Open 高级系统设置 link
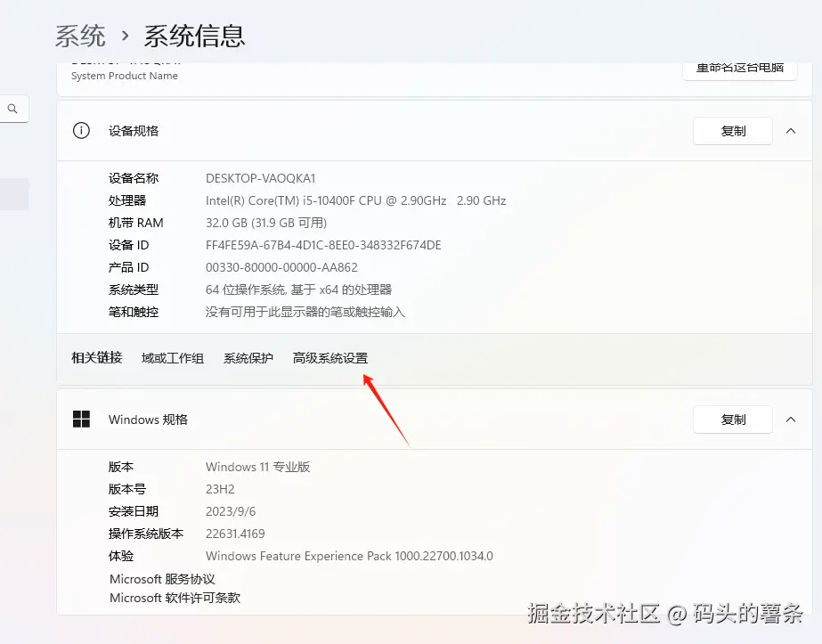The height and width of the screenshot is (644, 822). 330,358
